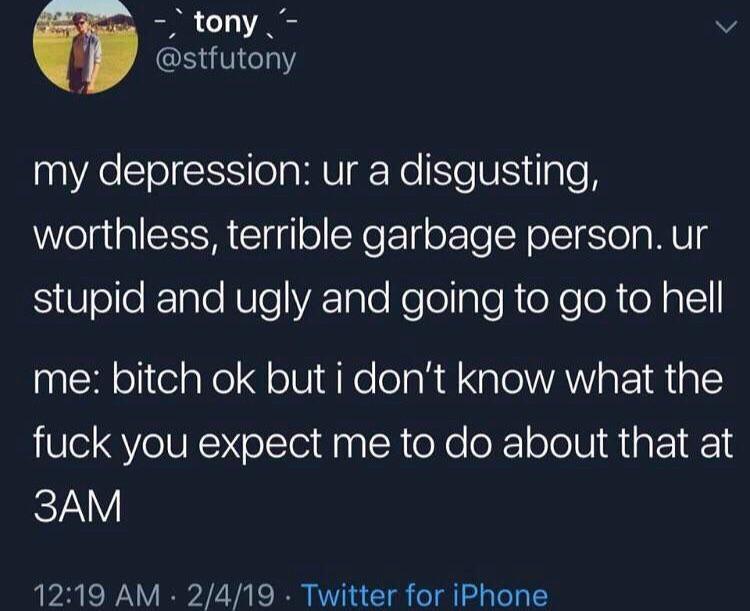This screenshot has height=611, width=750.
Task: Click the Twitter for iPhone source link
Action: 425,596
